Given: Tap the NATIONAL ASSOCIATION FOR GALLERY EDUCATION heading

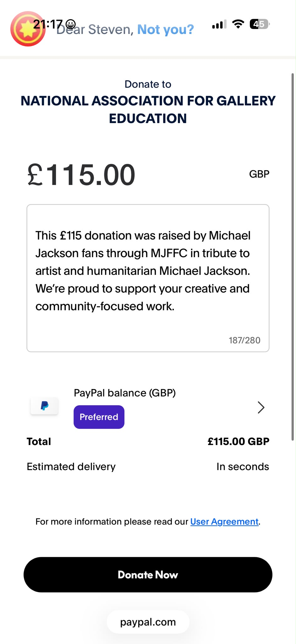Looking at the screenshot, I should point(148,109).
